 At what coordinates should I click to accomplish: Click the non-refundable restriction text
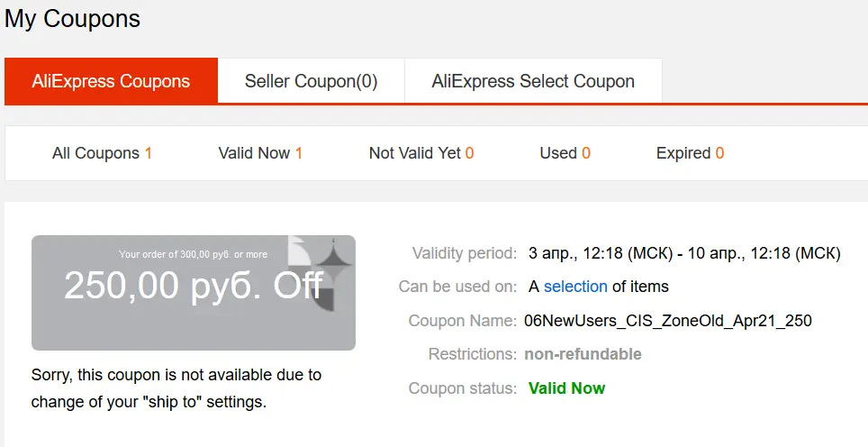pos(583,354)
